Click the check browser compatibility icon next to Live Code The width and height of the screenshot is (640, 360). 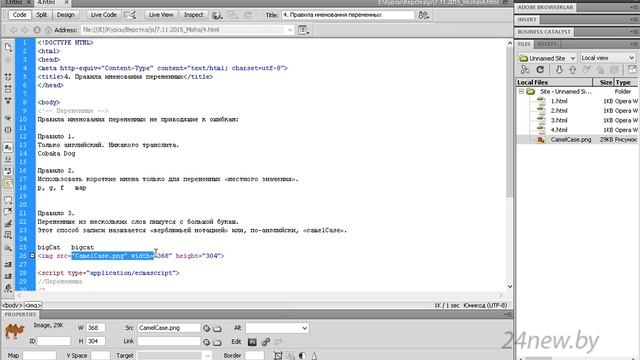tap(130, 15)
